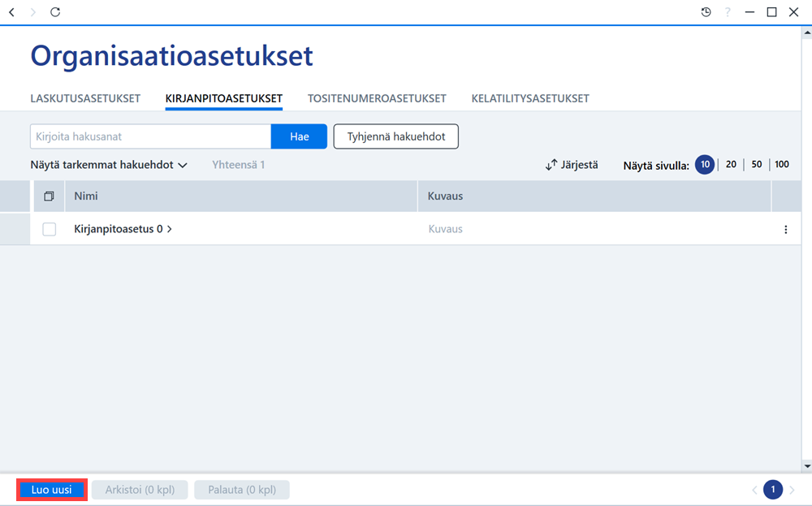Click Luo uusi button
The width and height of the screenshot is (812, 506).
52,490
